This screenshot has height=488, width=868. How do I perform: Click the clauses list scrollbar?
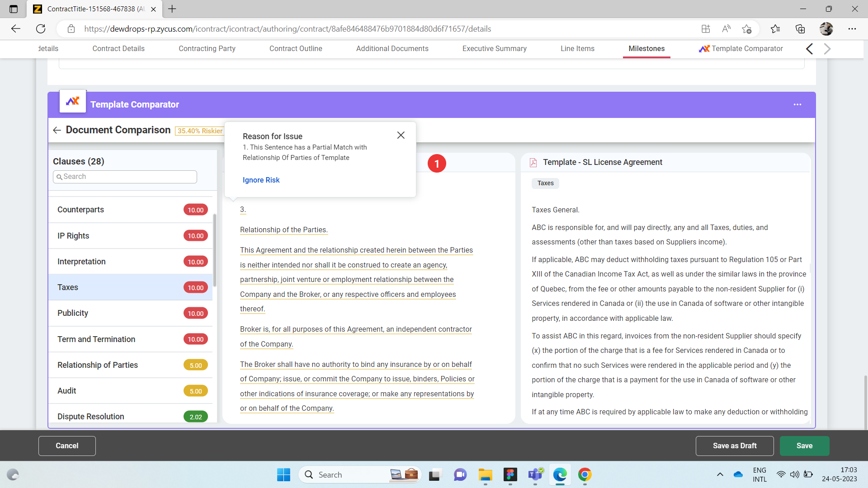pyautogui.click(x=214, y=251)
